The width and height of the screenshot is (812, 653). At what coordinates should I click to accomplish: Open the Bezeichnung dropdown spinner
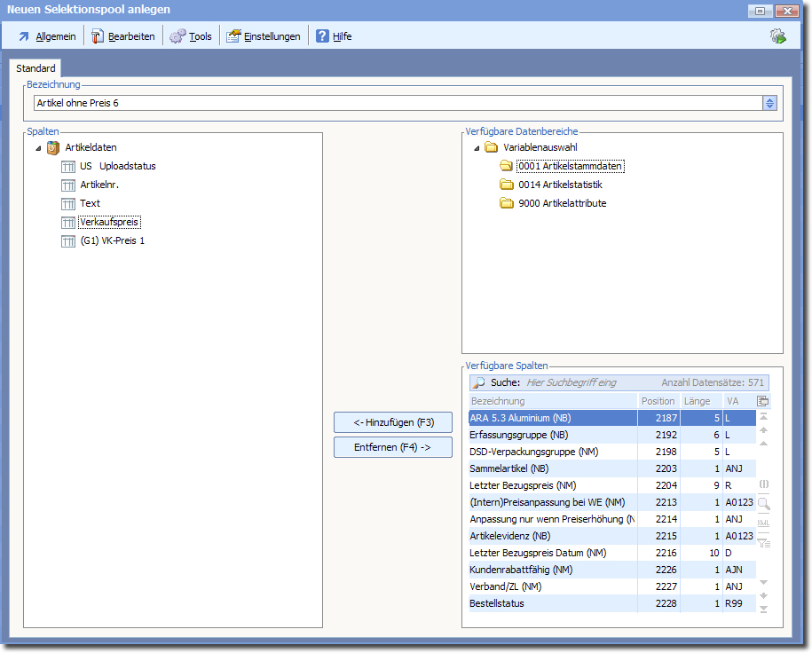769,104
